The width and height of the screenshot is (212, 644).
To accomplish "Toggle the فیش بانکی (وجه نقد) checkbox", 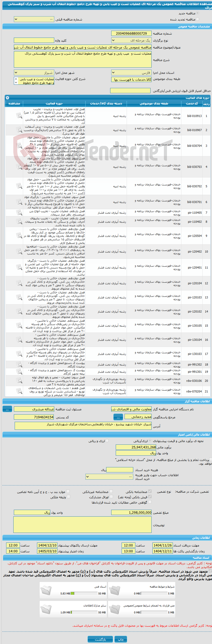I will click(150, 497).
